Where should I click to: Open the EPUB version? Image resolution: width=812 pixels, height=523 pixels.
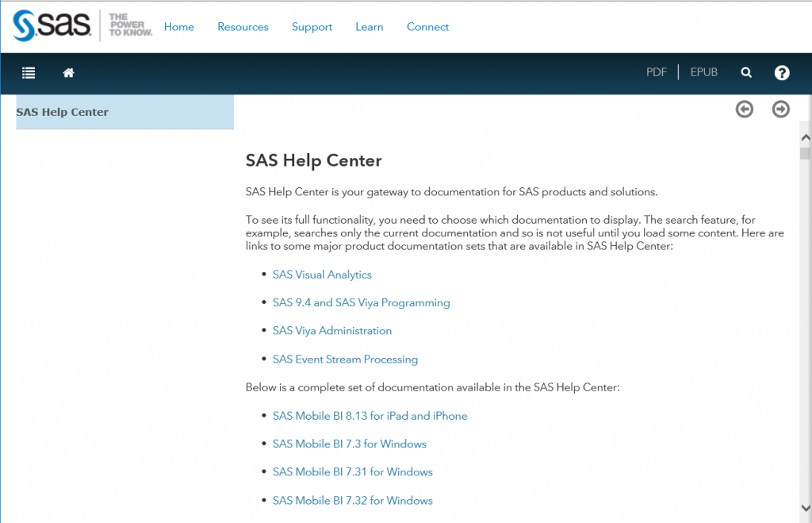tap(703, 71)
